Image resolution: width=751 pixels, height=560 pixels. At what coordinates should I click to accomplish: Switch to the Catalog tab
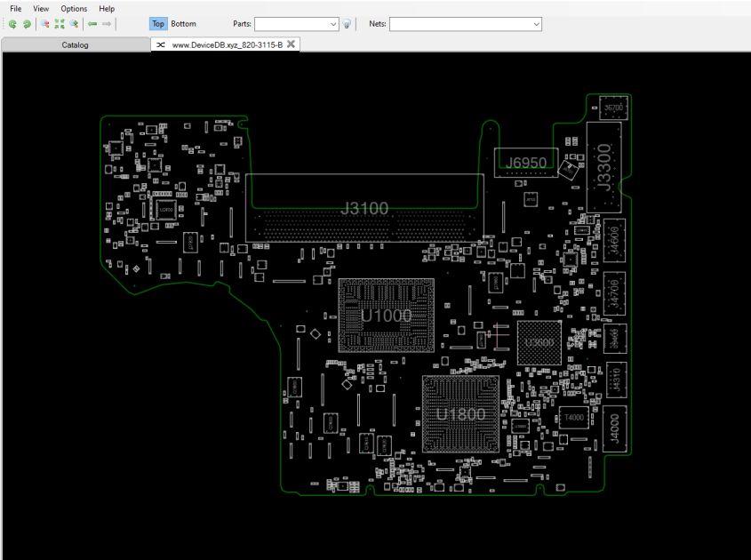76,44
